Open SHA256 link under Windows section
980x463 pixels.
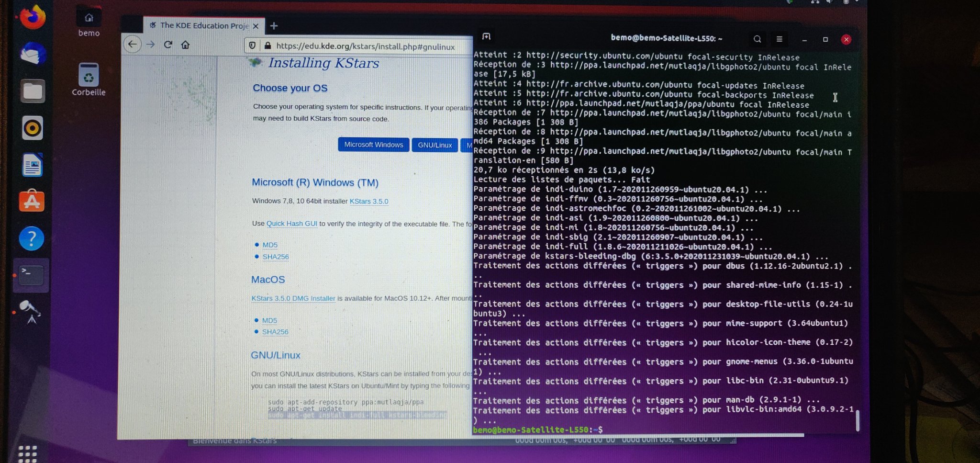(x=276, y=257)
